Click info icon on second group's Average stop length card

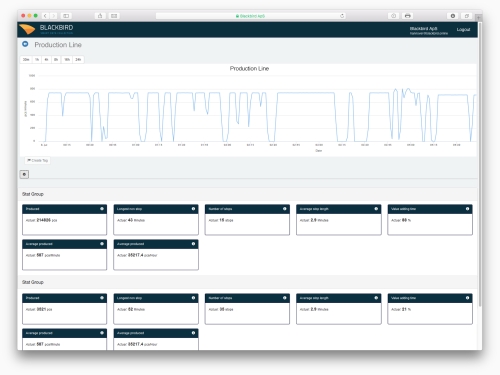pyautogui.click(x=376, y=298)
